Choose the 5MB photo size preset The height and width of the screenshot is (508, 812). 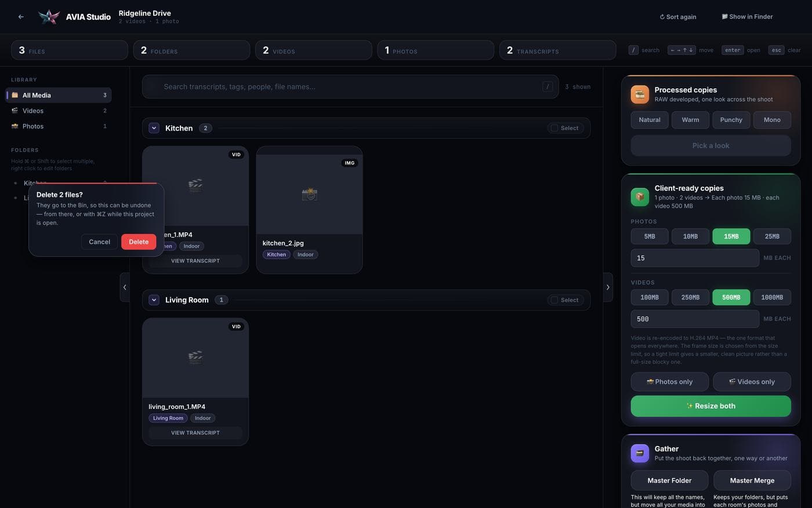650,236
